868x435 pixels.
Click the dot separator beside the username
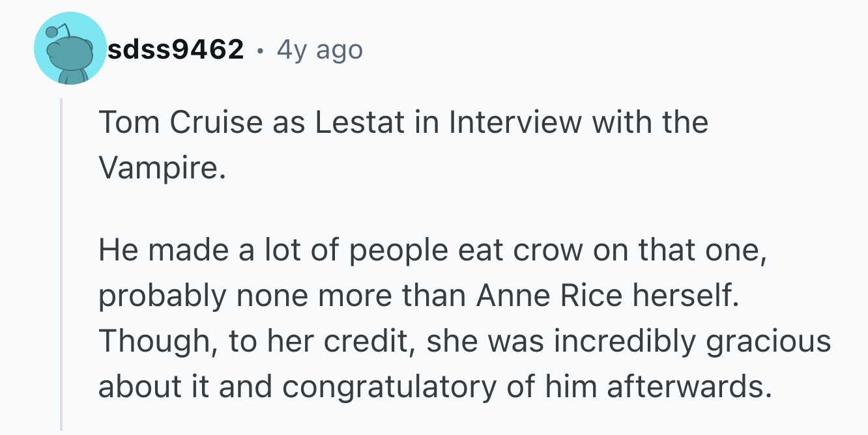[x=261, y=49]
